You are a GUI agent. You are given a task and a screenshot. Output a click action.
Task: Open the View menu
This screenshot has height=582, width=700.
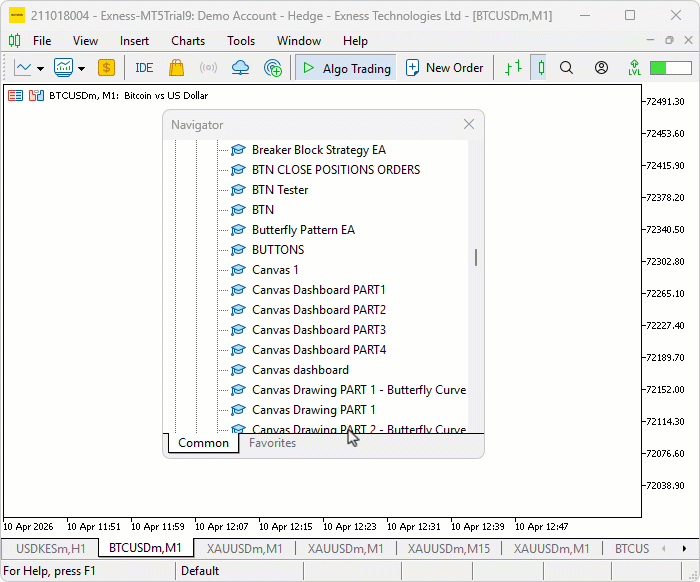click(85, 41)
